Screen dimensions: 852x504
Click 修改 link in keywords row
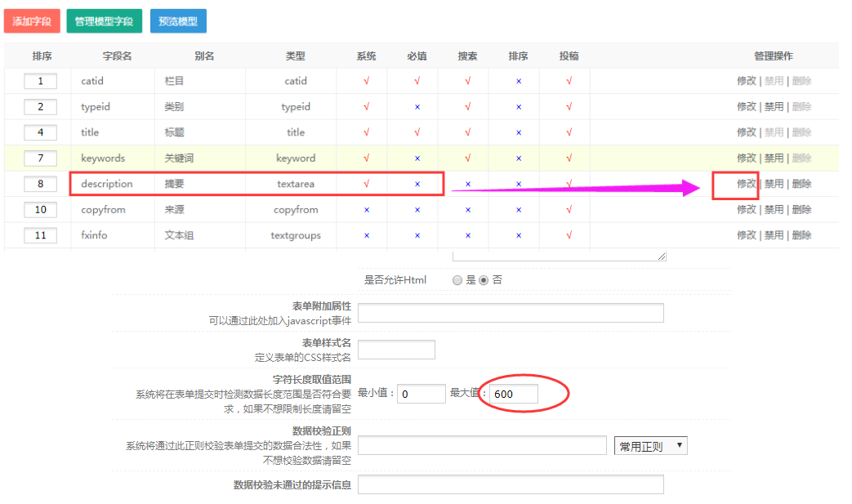click(x=747, y=158)
